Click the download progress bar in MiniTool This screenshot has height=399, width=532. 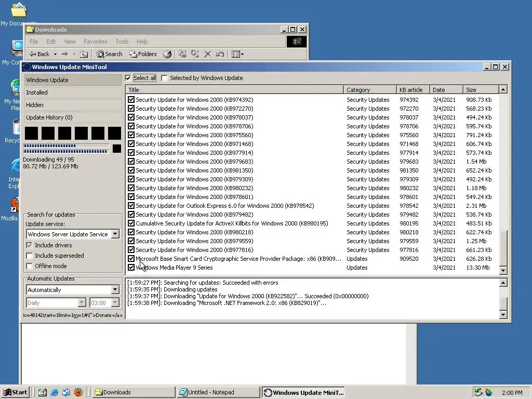[66, 146]
